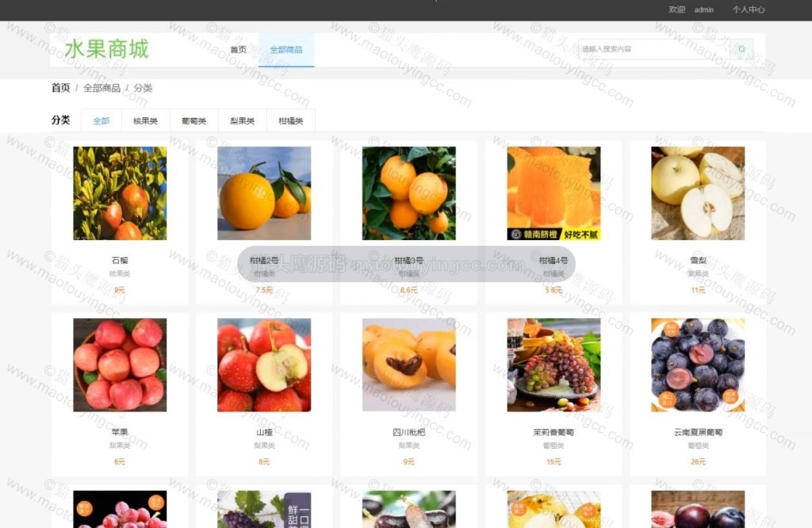This screenshot has height=528, width=812.
Task: Open the 云南夏黑葡萄 product image
Action: [698, 365]
